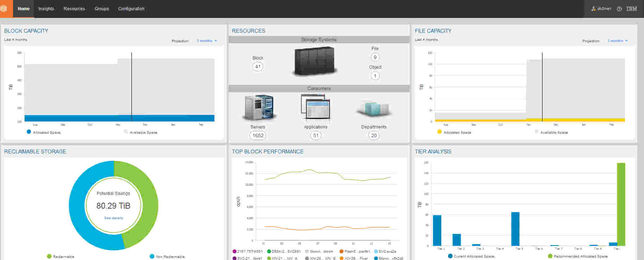The width and height of the screenshot is (644, 260).
Task: Click the RECLAIMABLE STORAGE panel title
Action: coord(35,152)
